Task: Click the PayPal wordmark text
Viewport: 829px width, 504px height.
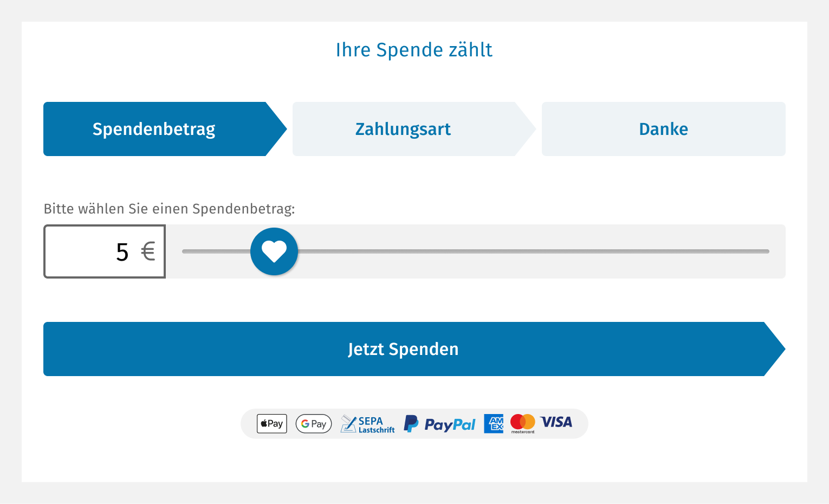Action: 450,424
